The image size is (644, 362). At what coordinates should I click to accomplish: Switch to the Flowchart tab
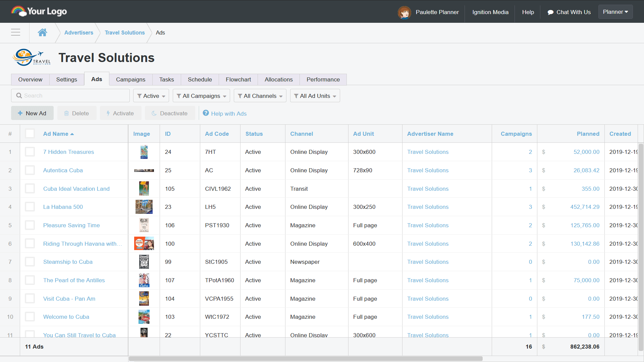tap(238, 79)
